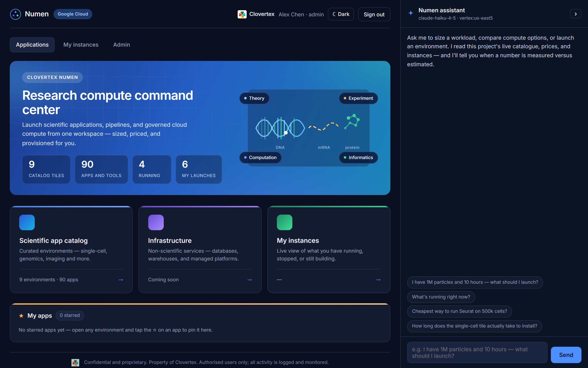
Task: Select the 'What's running right now?' suggestion
Action: tap(441, 297)
